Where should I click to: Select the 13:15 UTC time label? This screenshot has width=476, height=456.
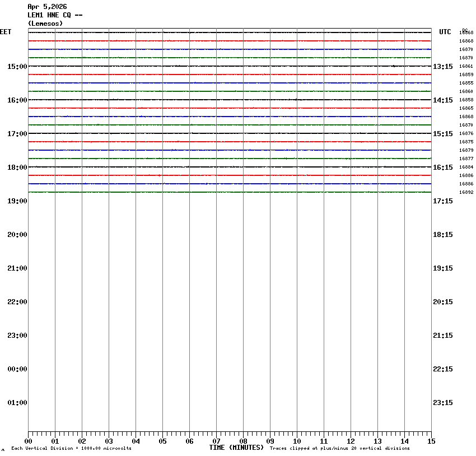coord(442,67)
